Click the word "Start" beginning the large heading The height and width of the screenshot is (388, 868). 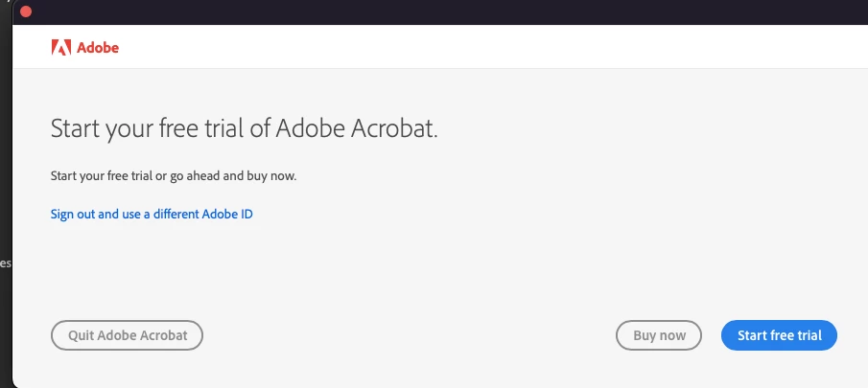point(75,128)
